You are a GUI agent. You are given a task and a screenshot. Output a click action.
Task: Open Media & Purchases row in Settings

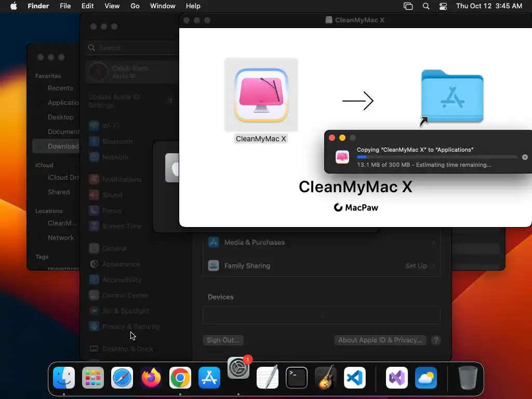[322, 242]
